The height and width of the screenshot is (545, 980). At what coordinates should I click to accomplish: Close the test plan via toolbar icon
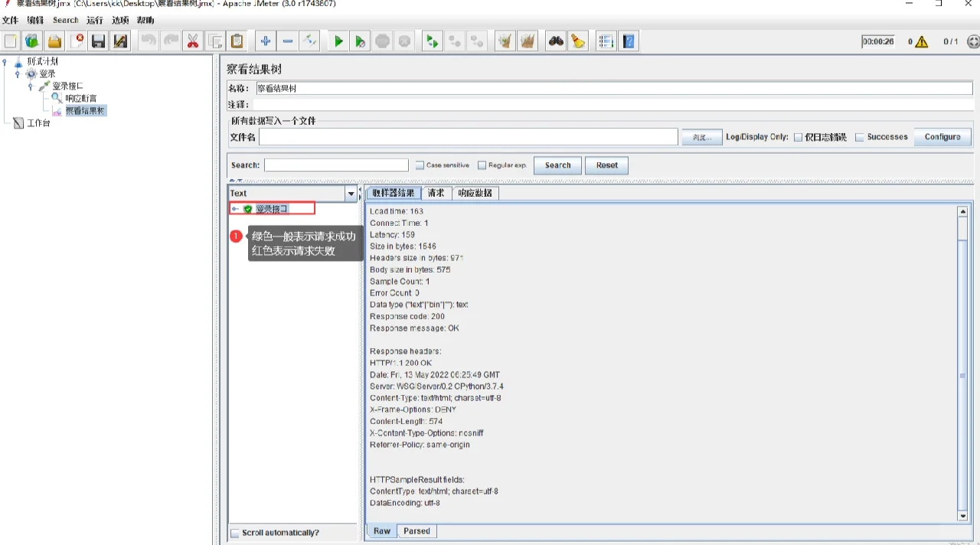(77, 41)
